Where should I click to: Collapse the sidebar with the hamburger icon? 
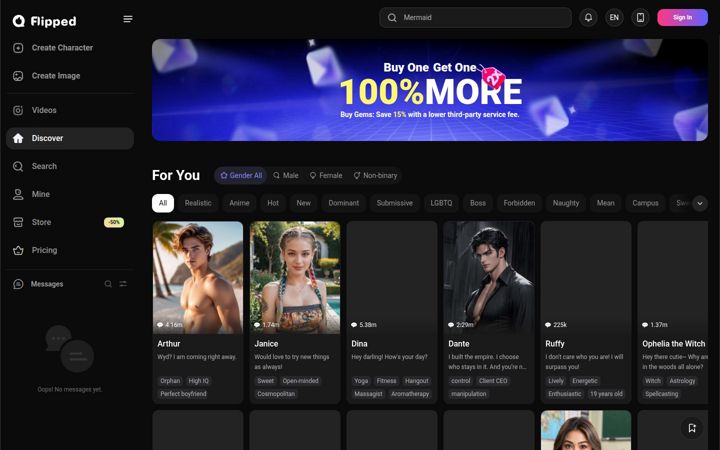[128, 19]
